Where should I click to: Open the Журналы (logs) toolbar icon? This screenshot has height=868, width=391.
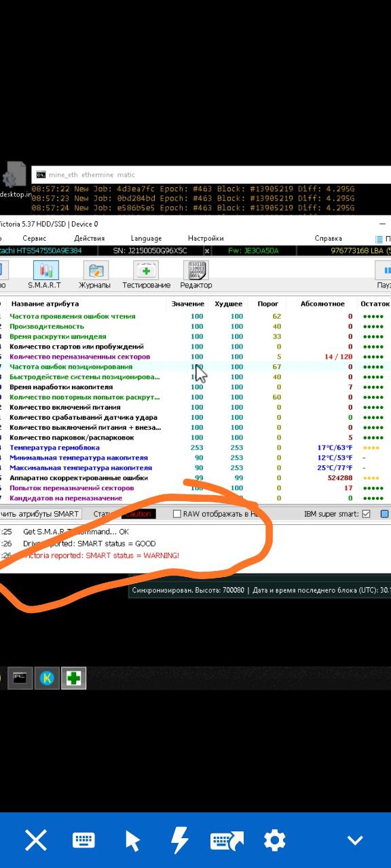(x=94, y=275)
